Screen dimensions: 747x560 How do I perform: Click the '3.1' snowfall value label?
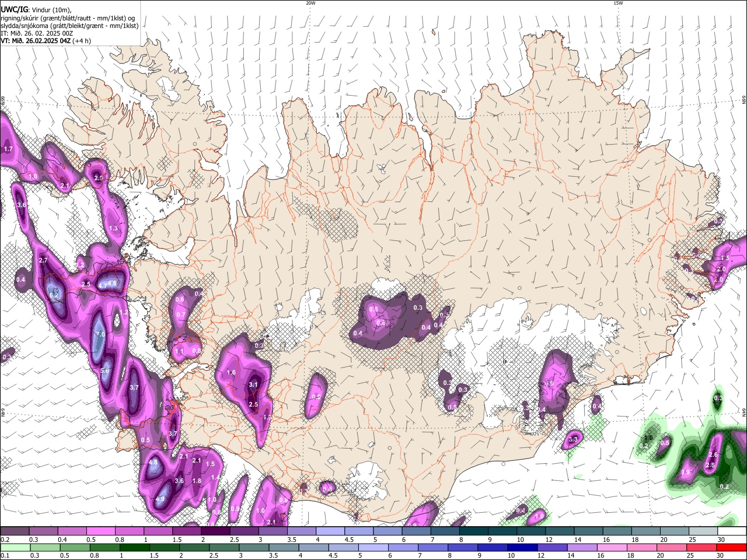click(x=253, y=384)
